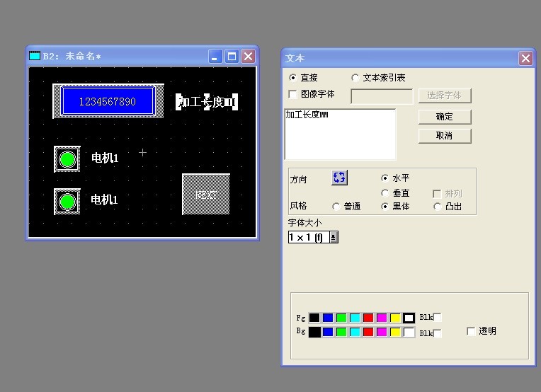Click the B2 window title icon

[x=35, y=56]
